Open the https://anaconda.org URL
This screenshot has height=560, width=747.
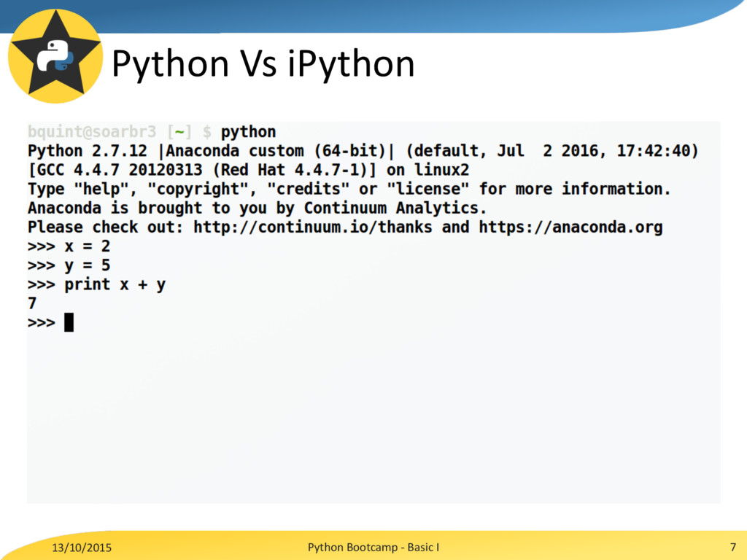click(570, 227)
